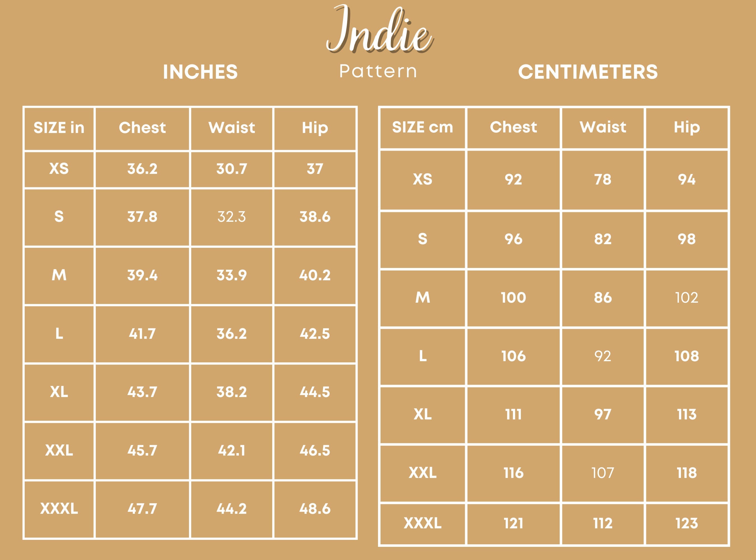
Task: Click the word Pattern under the logo
Action: tap(378, 71)
